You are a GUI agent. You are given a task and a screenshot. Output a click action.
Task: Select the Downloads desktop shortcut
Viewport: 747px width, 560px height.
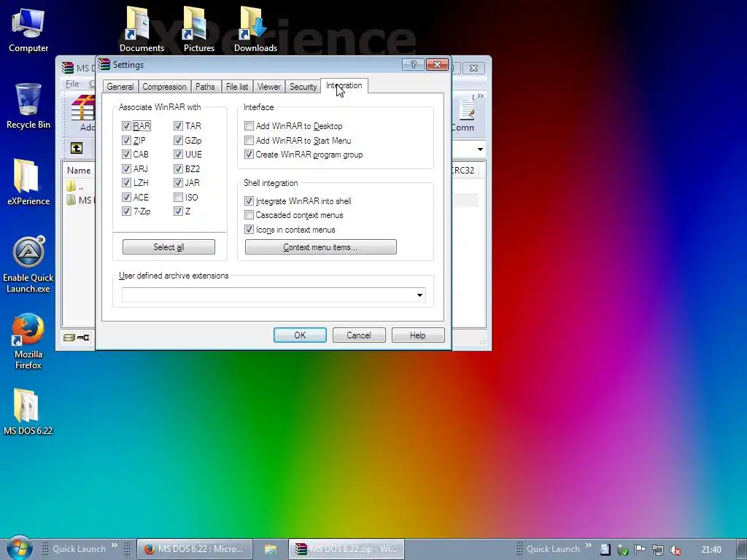pyautogui.click(x=255, y=28)
